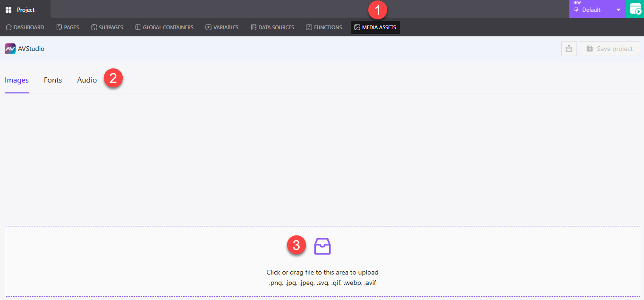Click the green preview play icon
This screenshot has height=300, width=644.
coord(635,9)
